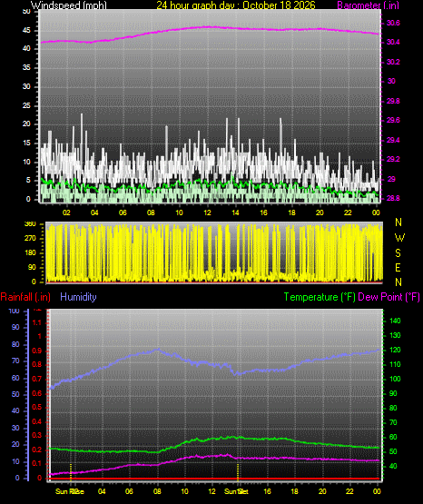Click the Barometer (.in) axis title

[x=368, y=5]
